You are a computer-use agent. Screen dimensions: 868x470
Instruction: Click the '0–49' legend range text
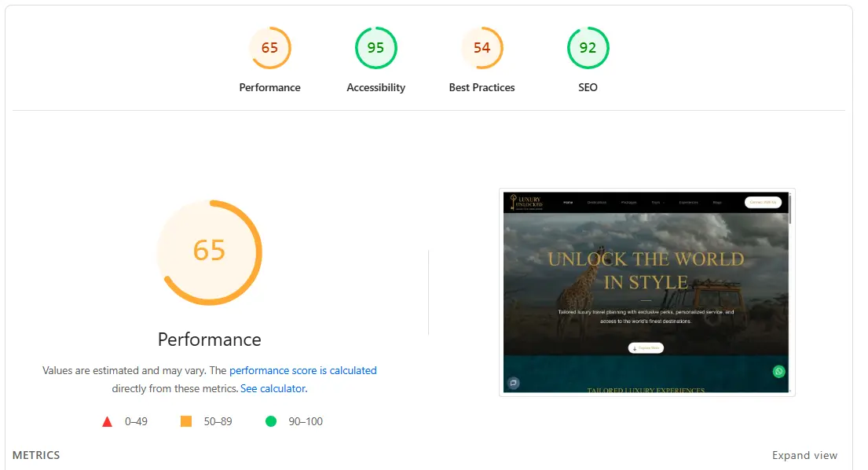coord(136,421)
